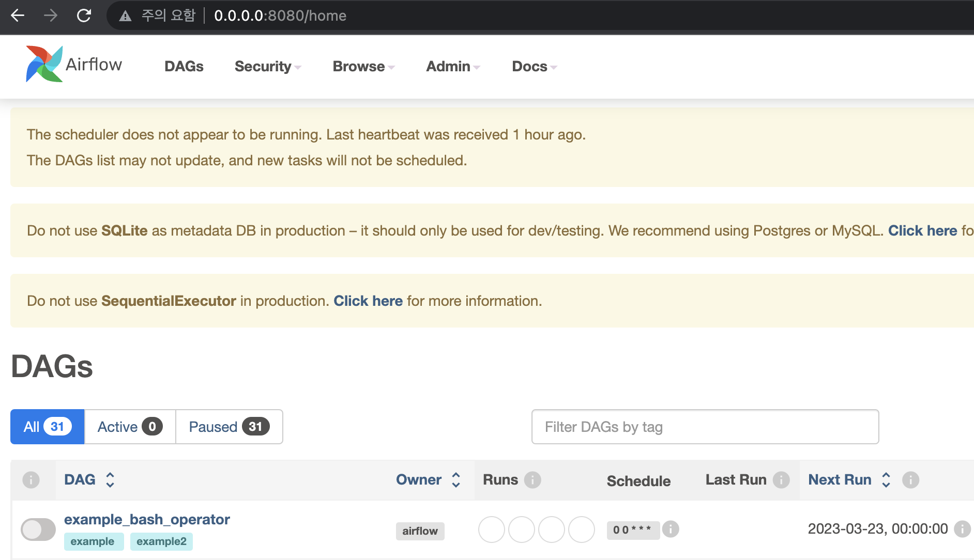Click the Runs column header text
The image size is (974, 560).
tap(500, 480)
